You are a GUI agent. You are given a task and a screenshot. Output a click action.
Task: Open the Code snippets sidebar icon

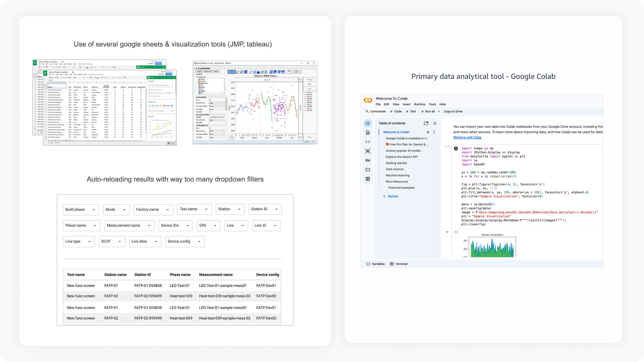pyautogui.click(x=368, y=142)
